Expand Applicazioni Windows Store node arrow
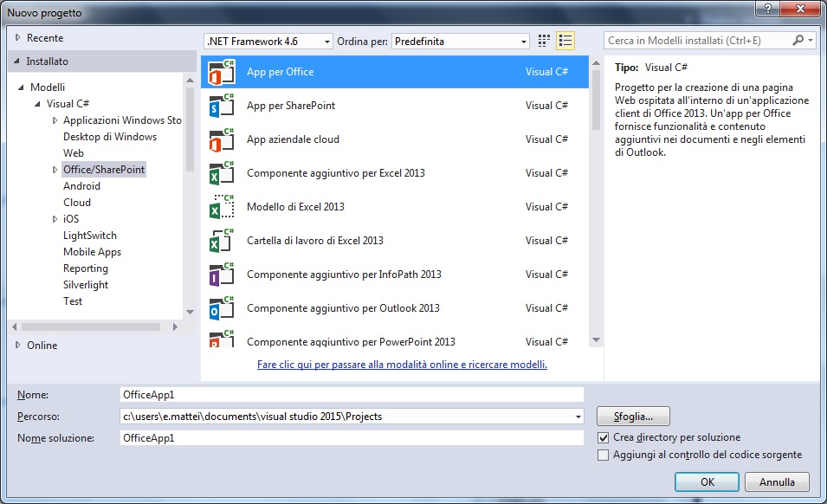This screenshot has height=504, width=827. 55,120
